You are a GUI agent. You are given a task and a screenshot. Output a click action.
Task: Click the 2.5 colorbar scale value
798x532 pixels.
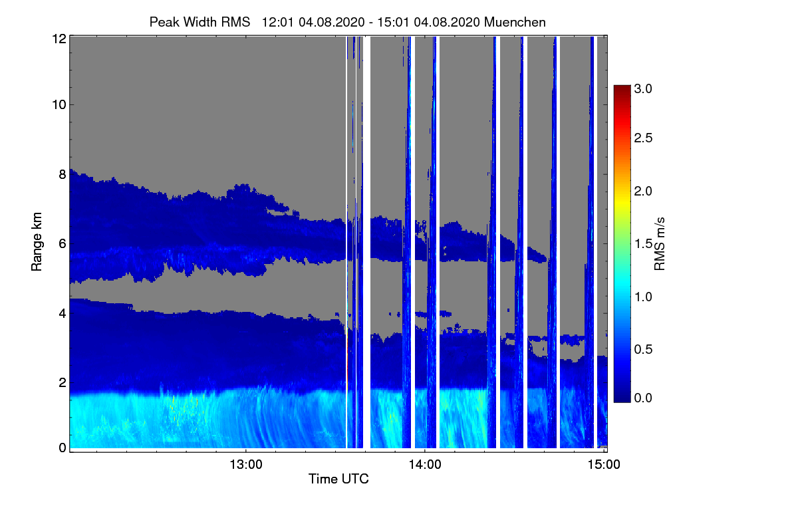pos(644,138)
